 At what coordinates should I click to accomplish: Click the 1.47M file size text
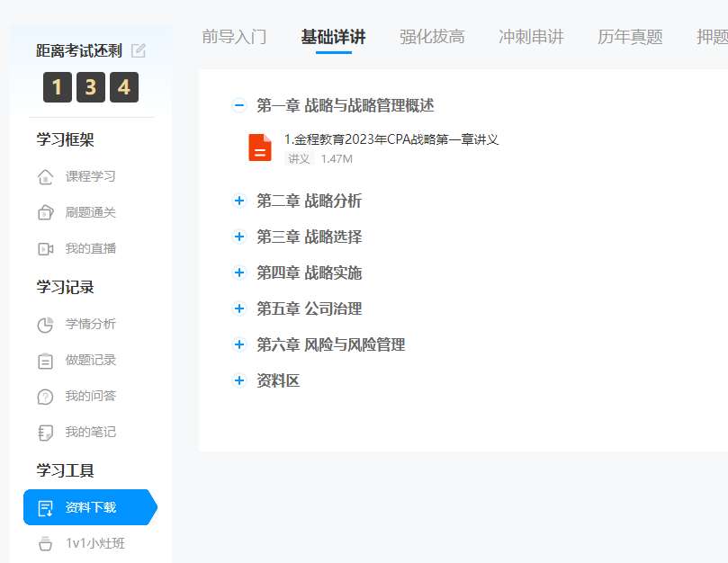click(x=337, y=158)
